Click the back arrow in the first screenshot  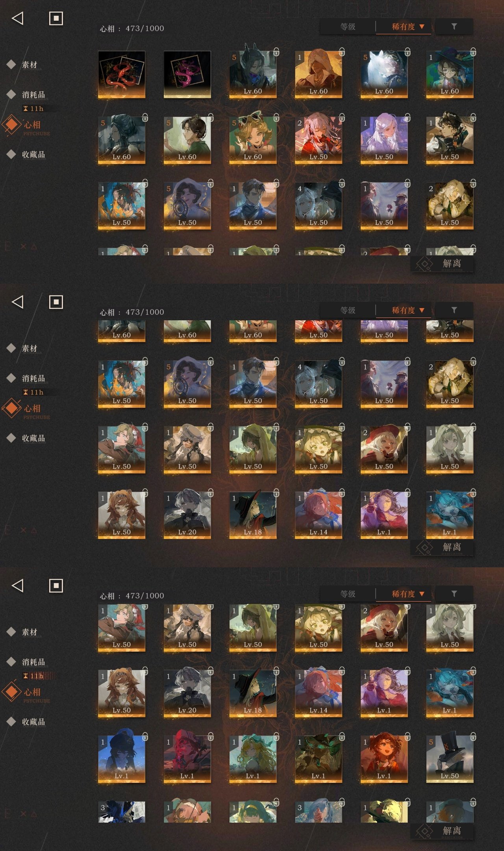pyautogui.click(x=18, y=18)
